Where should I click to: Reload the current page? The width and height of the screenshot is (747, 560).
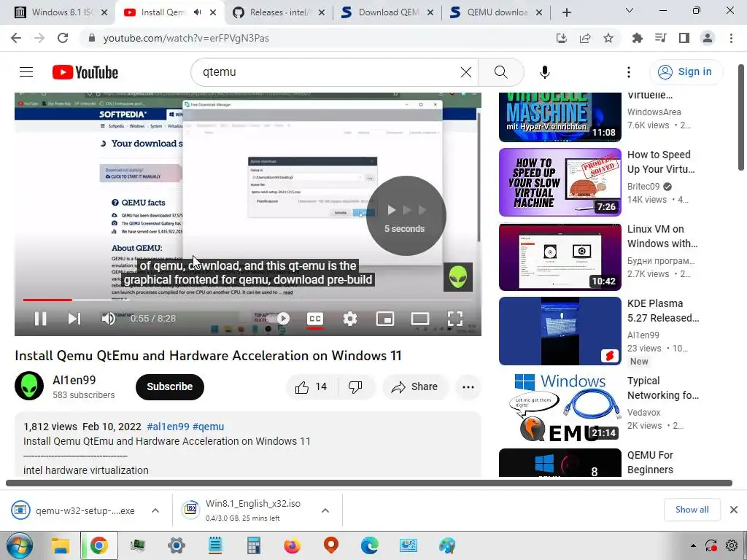click(63, 38)
